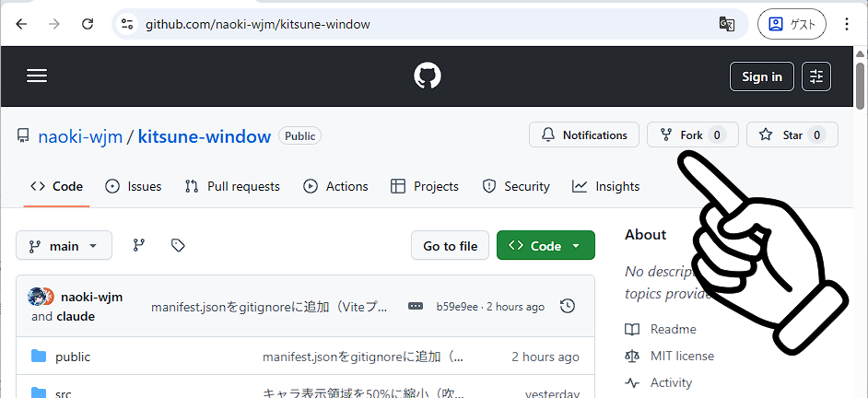The image size is (868, 398).
Task: Open the public folder's commit message
Action: [x=363, y=357]
